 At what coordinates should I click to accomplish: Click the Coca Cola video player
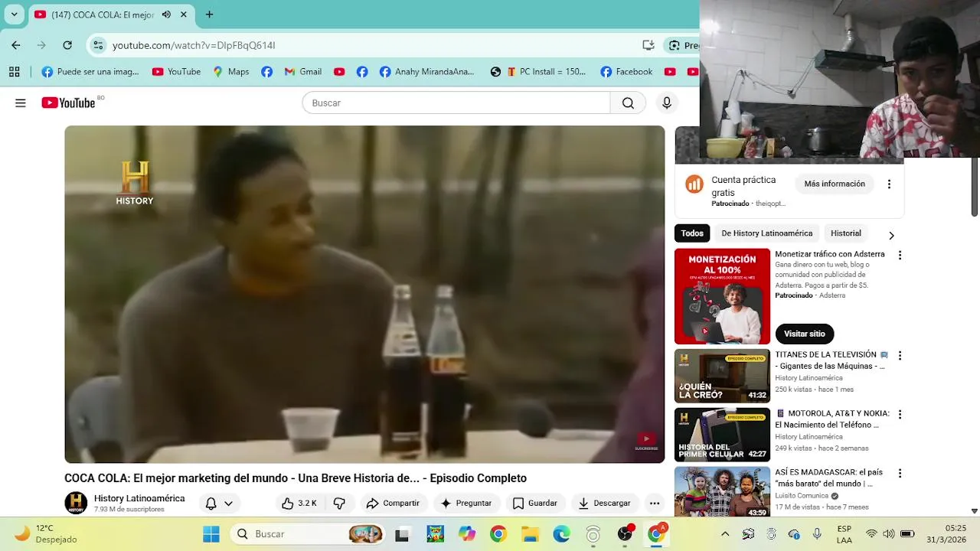364,295
